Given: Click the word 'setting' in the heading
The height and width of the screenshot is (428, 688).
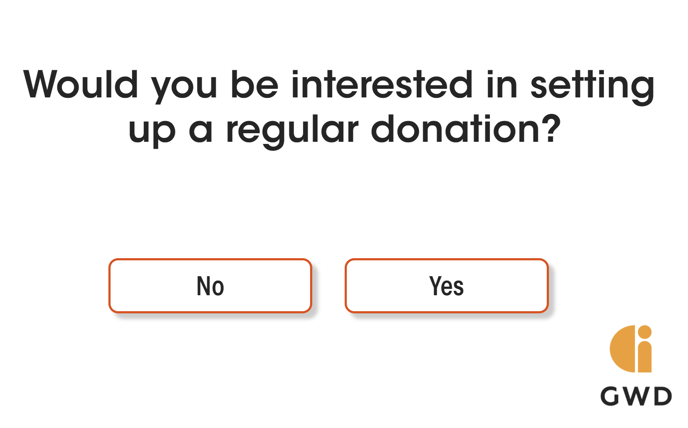Looking at the screenshot, I should click(x=593, y=87).
